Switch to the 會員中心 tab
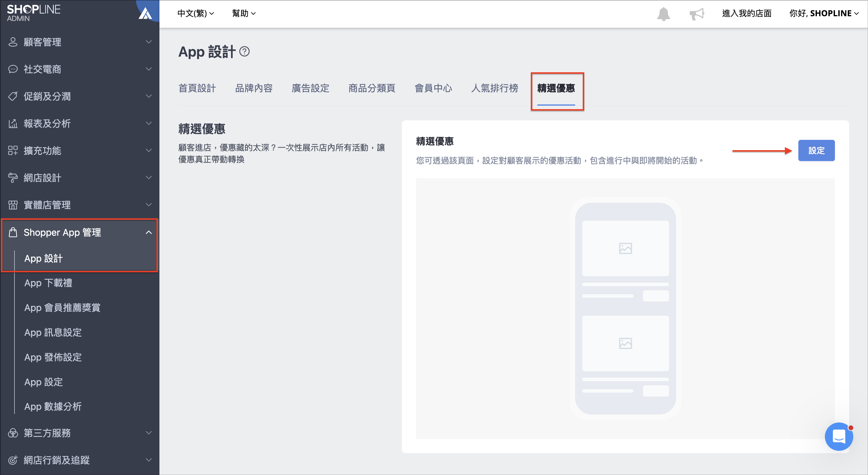This screenshot has width=868, height=475. click(x=433, y=88)
